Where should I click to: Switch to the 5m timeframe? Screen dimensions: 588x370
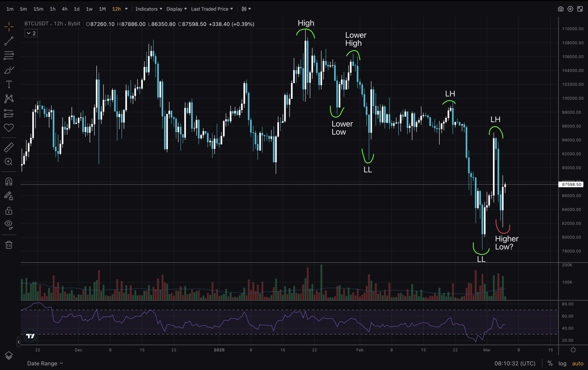click(24, 9)
